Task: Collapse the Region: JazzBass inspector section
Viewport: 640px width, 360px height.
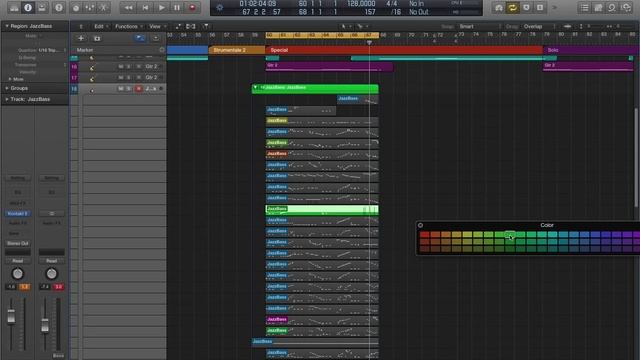Action: (7, 26)
